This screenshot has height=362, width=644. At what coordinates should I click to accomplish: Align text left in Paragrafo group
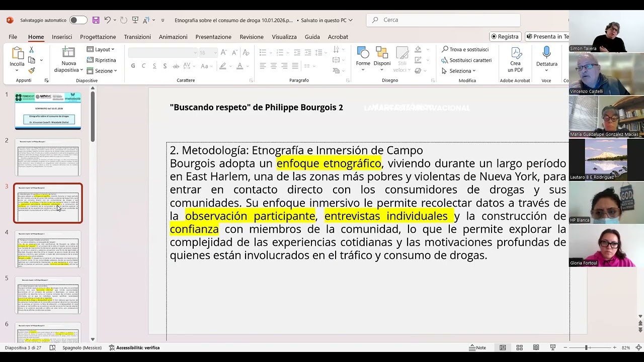[263, 66]
